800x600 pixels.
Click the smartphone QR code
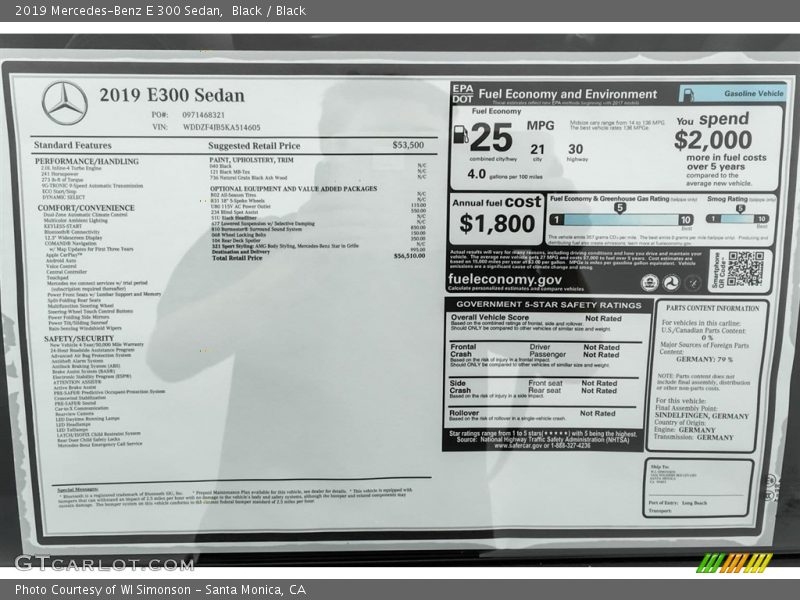pyautogui.click(x=745, y=269)
